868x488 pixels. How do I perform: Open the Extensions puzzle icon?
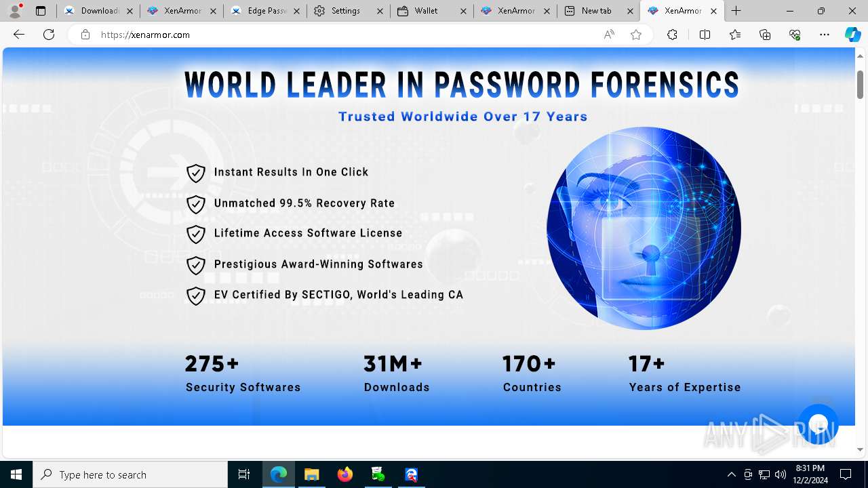pos(672,35)
